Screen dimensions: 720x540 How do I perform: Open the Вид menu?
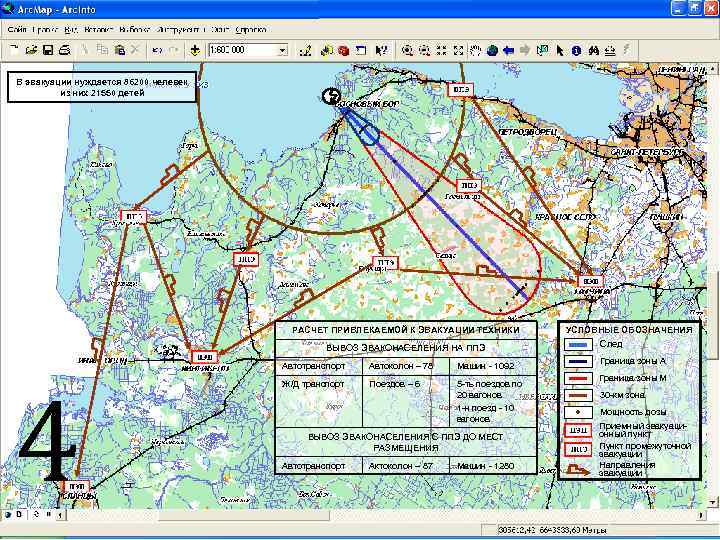point(71,30)
